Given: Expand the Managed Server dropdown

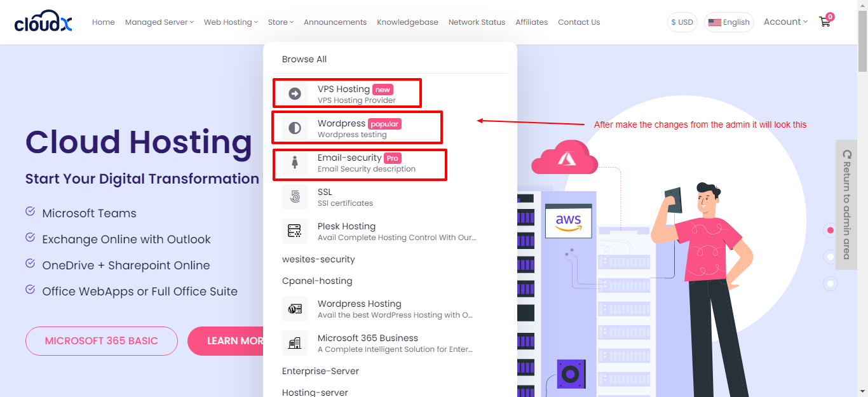Looking at the screenshot, I should tap(159, 22).
